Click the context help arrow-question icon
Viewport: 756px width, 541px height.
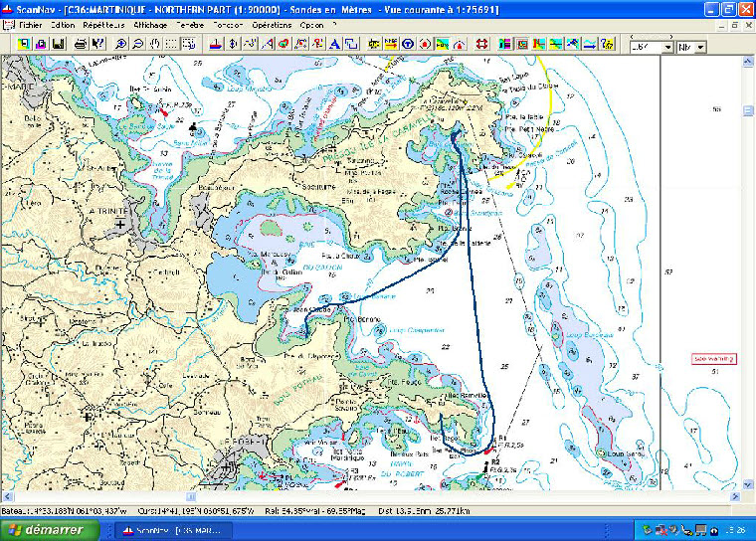tap(97, 45)
